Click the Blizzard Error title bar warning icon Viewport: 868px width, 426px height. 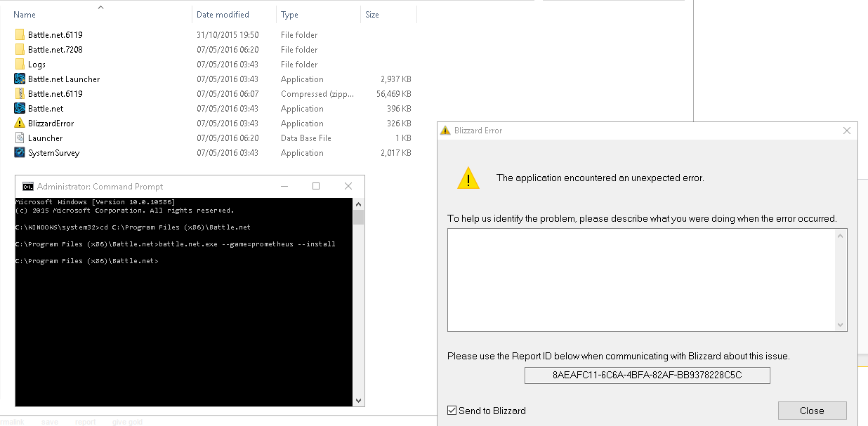(x=445, y=131)
